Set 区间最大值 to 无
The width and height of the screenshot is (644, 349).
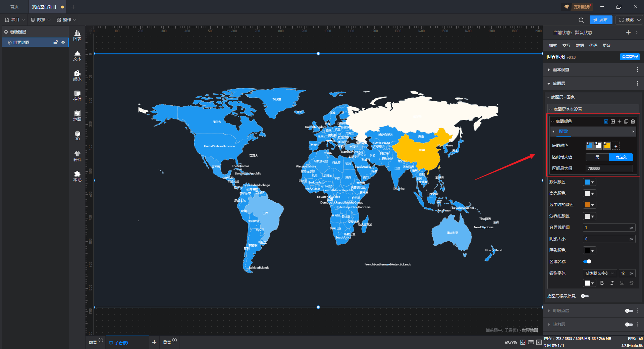pyautogui.click(x=597, y=157)
